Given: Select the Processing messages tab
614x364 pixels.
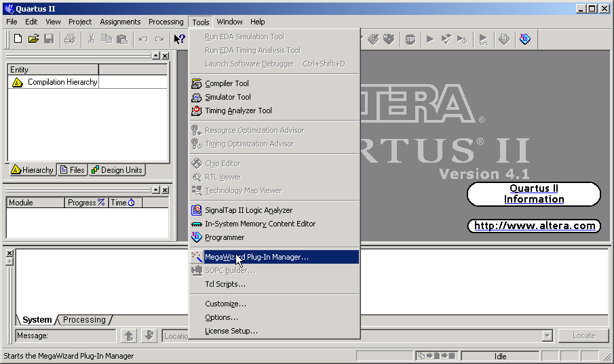Looking at the screenshot, I should pos(84,320).
